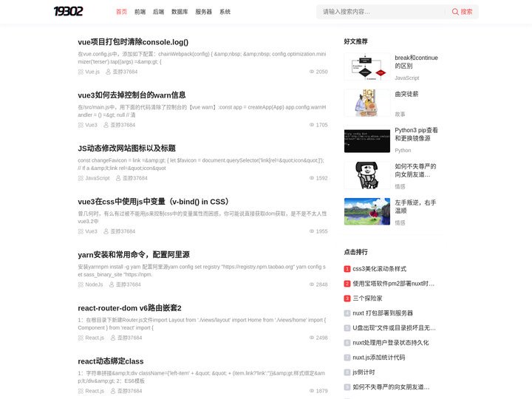Click the JavaScript category under break和continue
Viewport: 532px width, 399px height.
[x=407, y=78]
